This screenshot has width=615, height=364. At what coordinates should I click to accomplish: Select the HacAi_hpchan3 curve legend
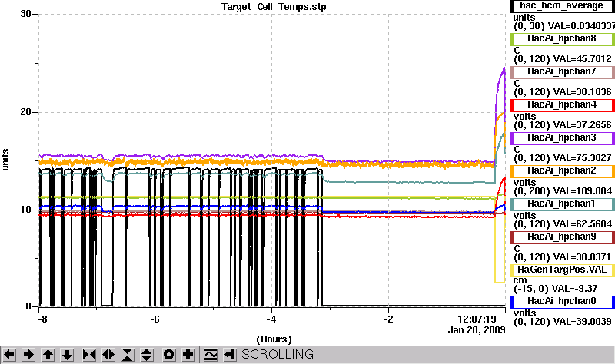point(562,138)
